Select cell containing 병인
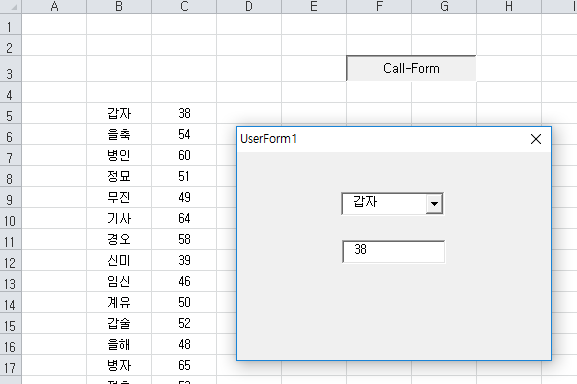The height and width of the screenshot is (384, 577). [x=119, y=155]
